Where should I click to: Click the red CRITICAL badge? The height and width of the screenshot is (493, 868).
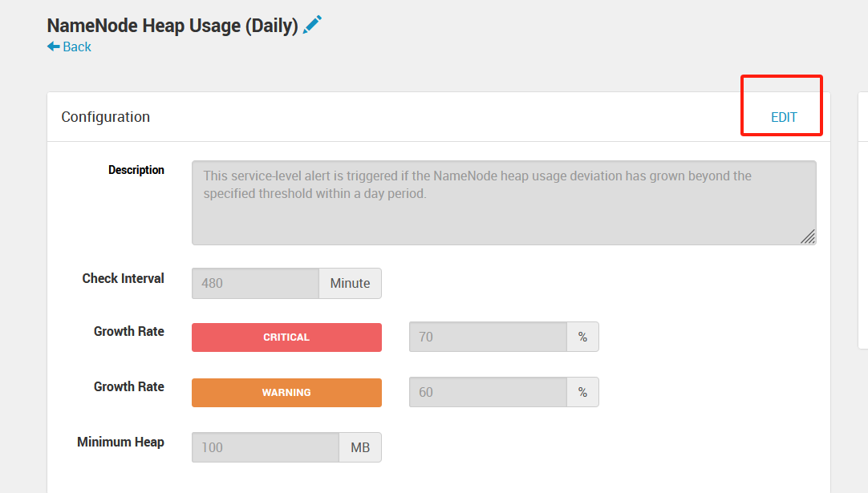[x=286, y=337]
